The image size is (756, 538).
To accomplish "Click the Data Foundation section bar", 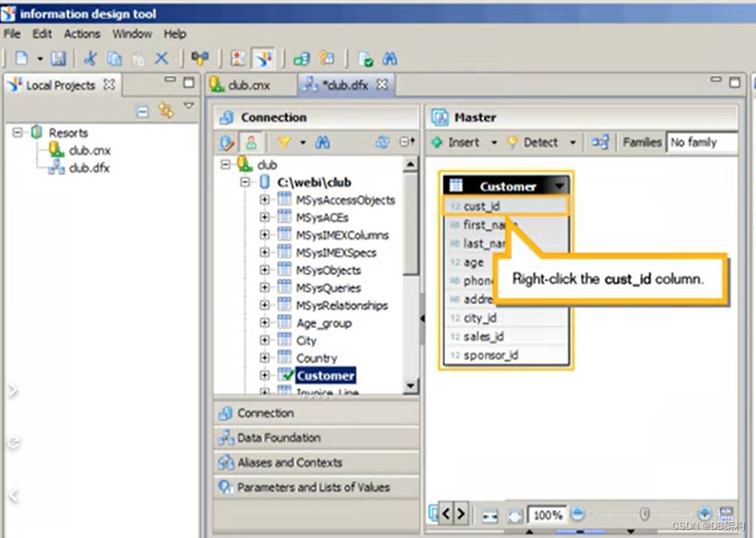I will click(x=280, y=438).
